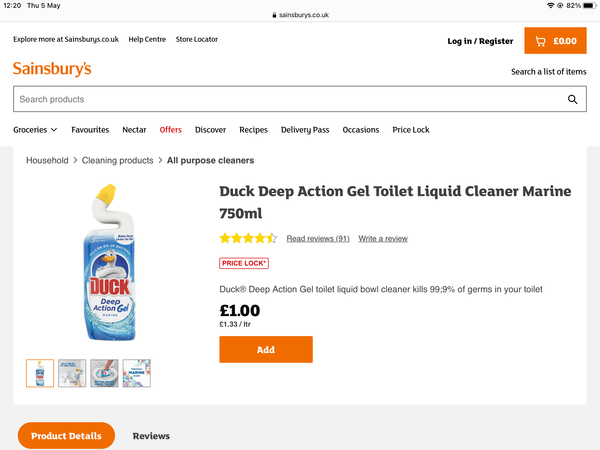Open the fourth Marine thumbnail image

tap(137, 373)
